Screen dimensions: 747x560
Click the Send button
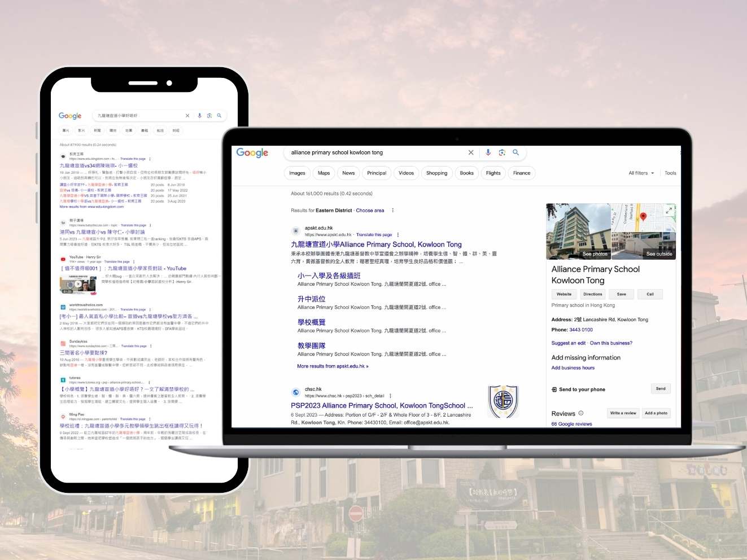click(661, 389)
